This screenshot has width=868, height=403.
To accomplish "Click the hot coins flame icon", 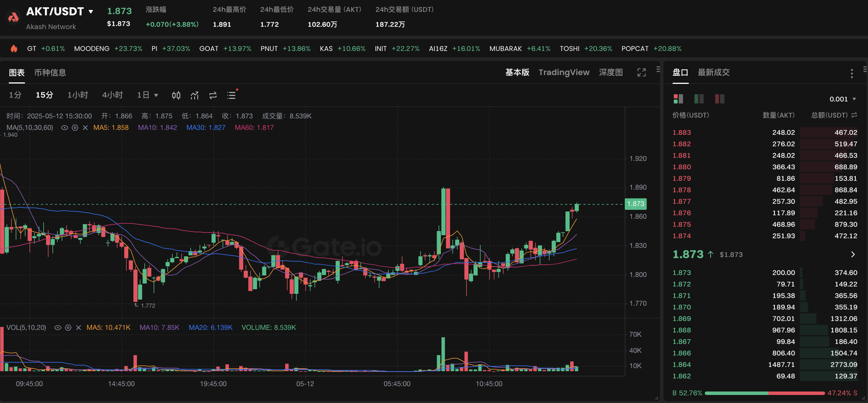I will (x=14, y=49).
